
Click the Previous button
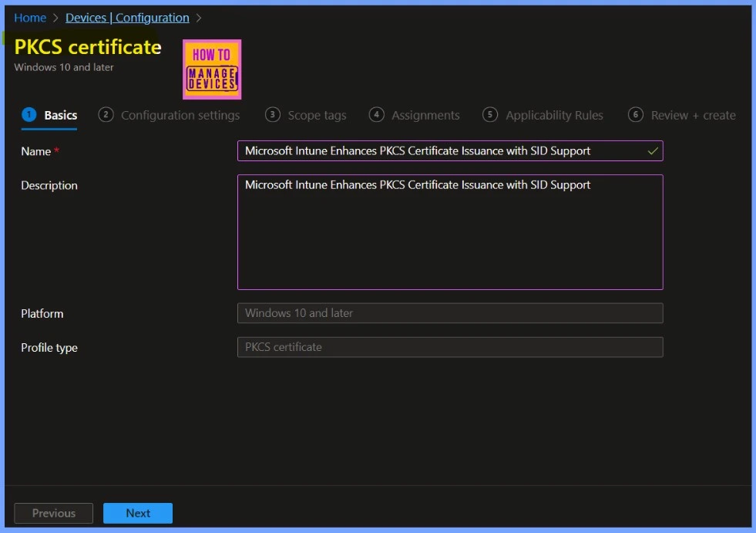pos(53,513)
